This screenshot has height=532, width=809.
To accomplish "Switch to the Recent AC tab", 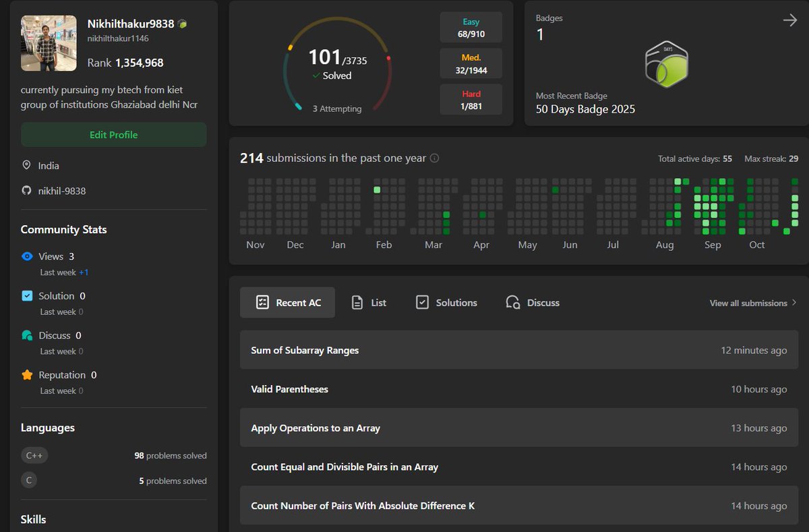I will pos(287,303).
